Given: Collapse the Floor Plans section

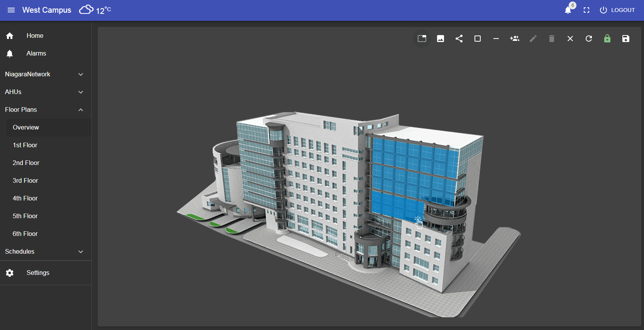Looking at the screenshot, I should [x=46, y=110].
